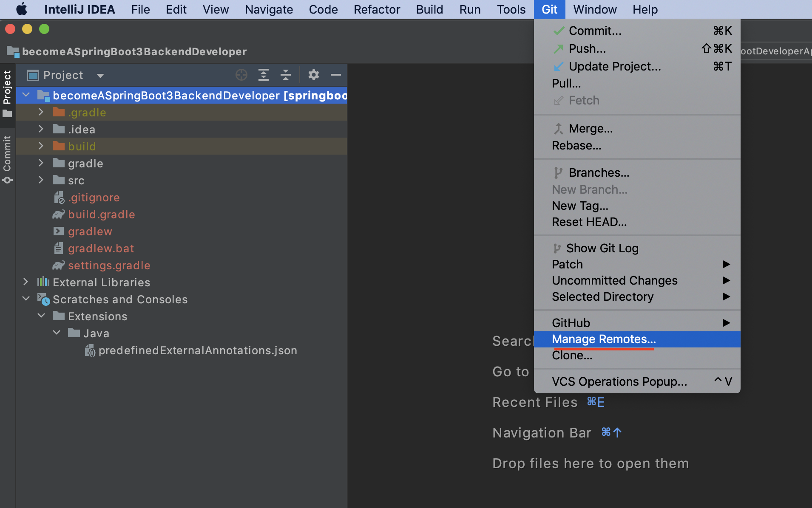Collapse the becomeASpringBoot3BackendDeveloper root node
This screenshot has height=508, width=812.
26,95
